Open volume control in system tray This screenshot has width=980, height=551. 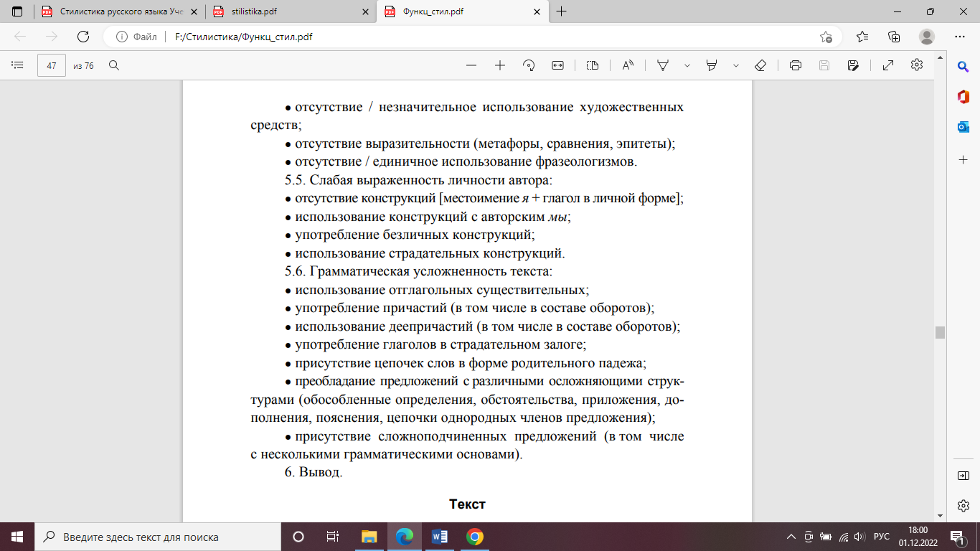(x=860, y=537)
